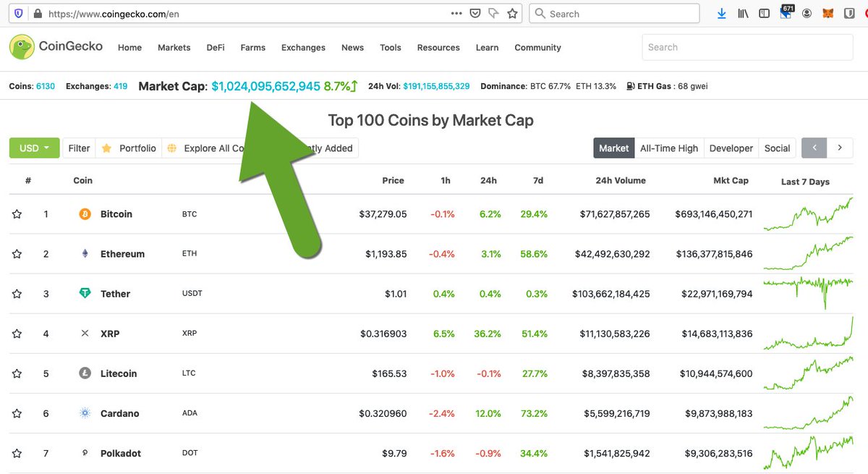Select the Market tab
This screenshot has height=474, width=868.
[614, 148]
